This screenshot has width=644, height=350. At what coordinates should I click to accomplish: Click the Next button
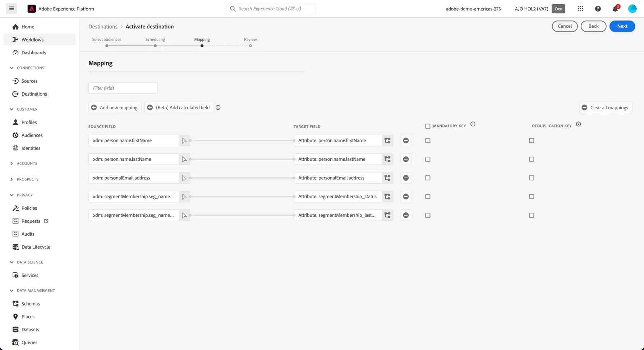click(622, 26)
